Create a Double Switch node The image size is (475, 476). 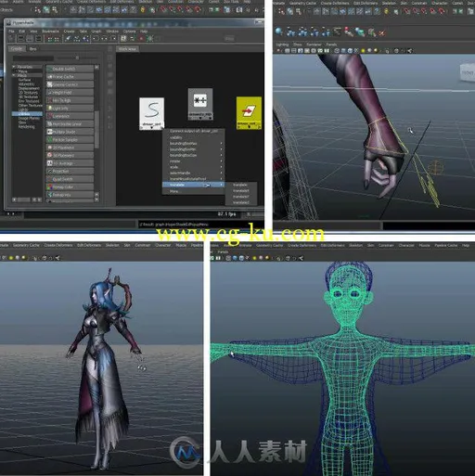coord(70,69)
